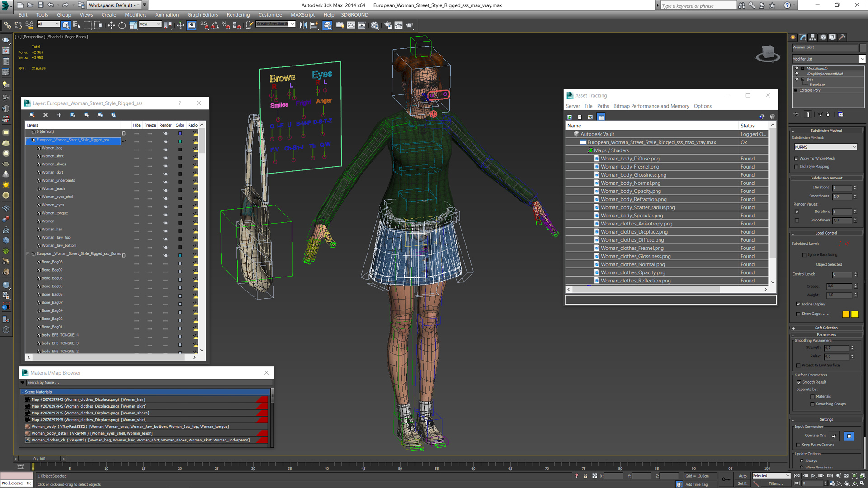Open the Material Editor icon
Image resolution: width=868 pixels, height=488 pixels.
[x=375, y=25]
